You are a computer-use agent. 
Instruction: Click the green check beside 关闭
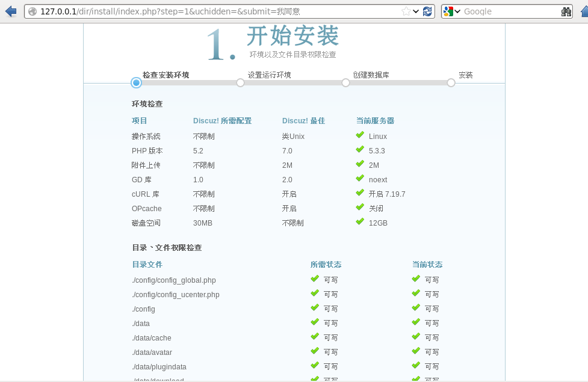pos(360,207)
